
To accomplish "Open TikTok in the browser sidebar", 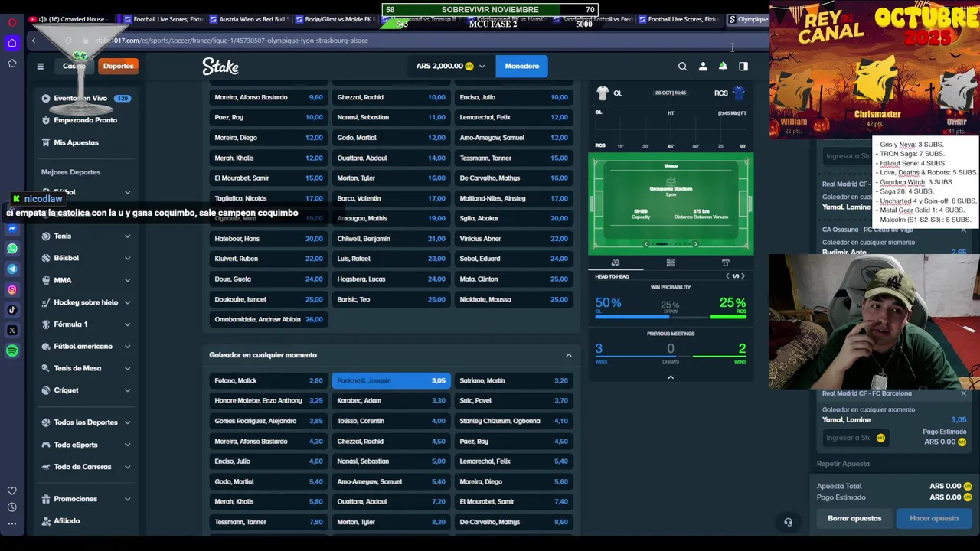I will tap(12, 310).
